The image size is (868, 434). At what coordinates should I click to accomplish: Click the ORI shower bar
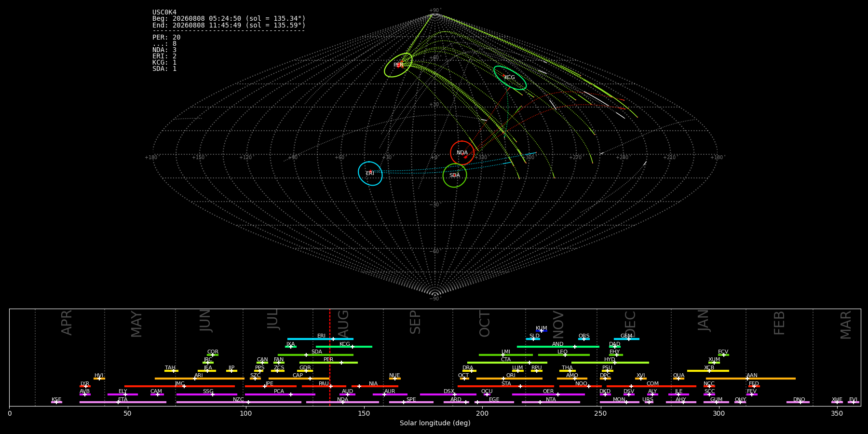(x=509, y=379)
